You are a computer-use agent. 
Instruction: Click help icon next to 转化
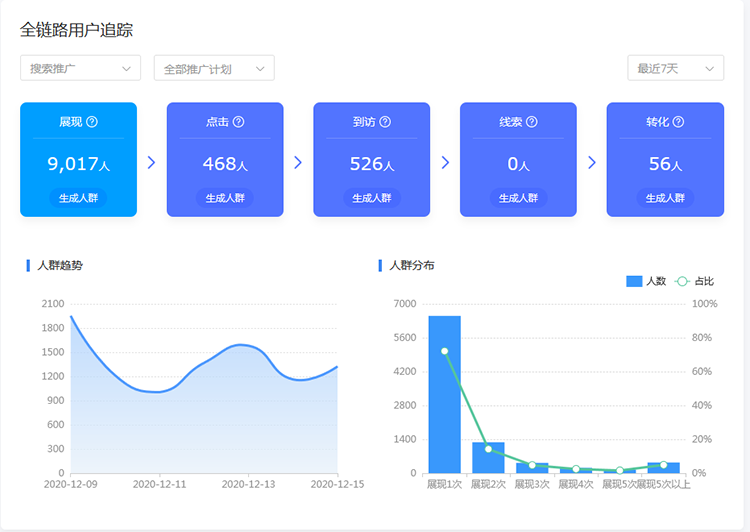click(678, 122)
